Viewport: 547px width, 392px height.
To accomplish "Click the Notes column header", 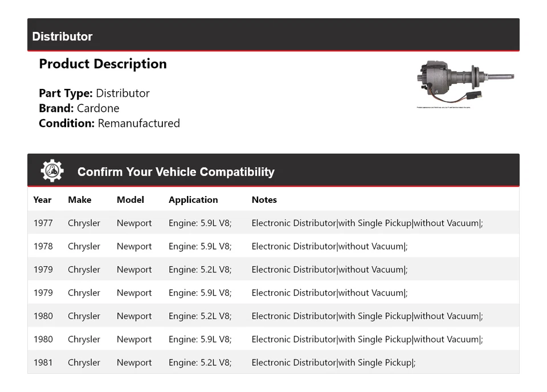I will 264,200.
